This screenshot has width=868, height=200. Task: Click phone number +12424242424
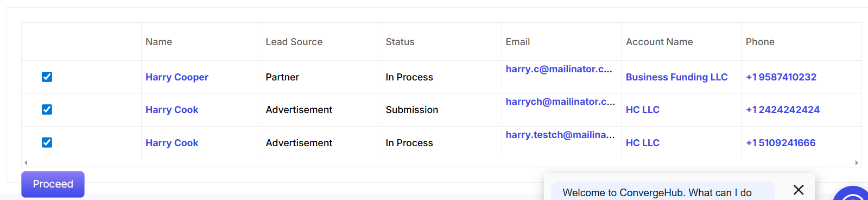[x=783, y=110]
